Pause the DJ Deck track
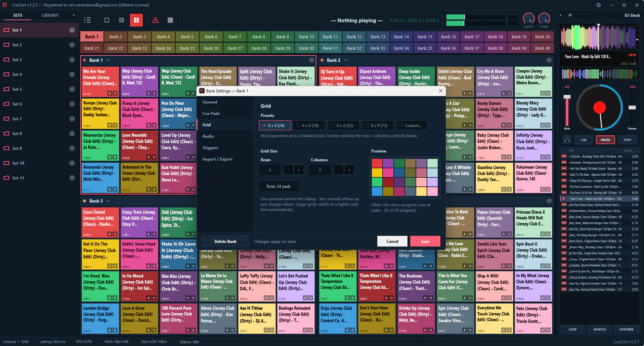Viewport: 644px width, 346px height. point(605,140)
